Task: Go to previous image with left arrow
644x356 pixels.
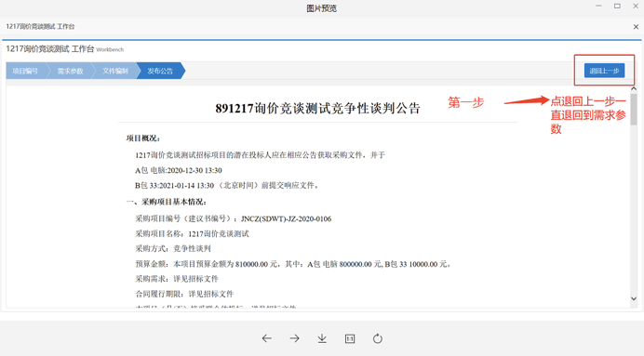Action: (267, 338)
